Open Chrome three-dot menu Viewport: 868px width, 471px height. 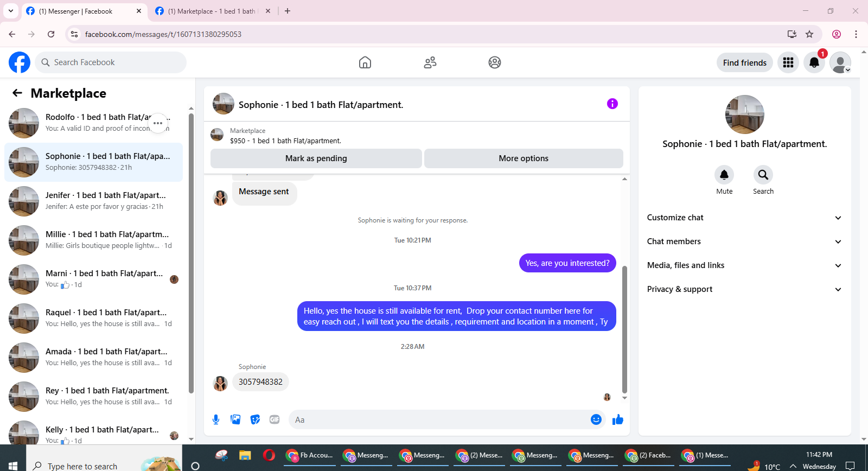856,34
